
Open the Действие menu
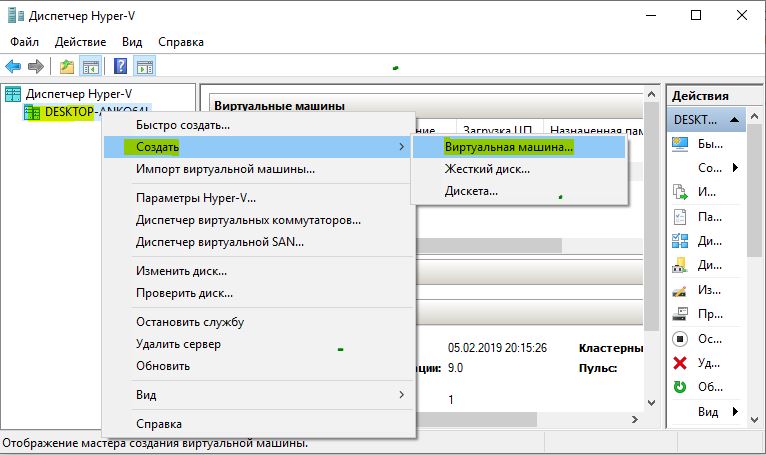[x=81, y=42]
